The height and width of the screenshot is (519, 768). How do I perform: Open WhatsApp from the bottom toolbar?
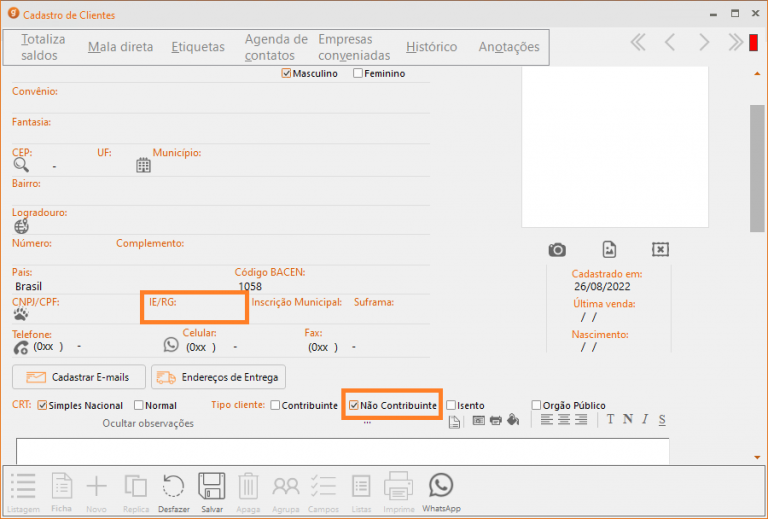pos(441,487)
